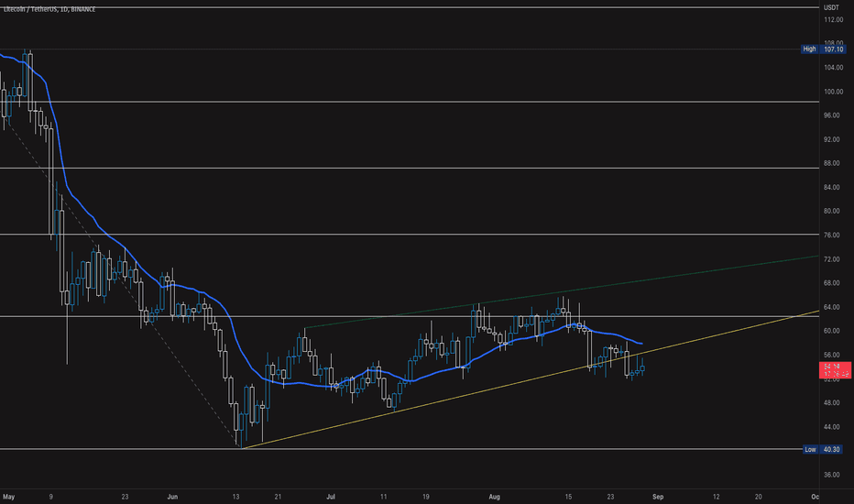This screenshot has height=504, width=854.
Task: Click the Jun label on time axis
Action: (172, 497)
